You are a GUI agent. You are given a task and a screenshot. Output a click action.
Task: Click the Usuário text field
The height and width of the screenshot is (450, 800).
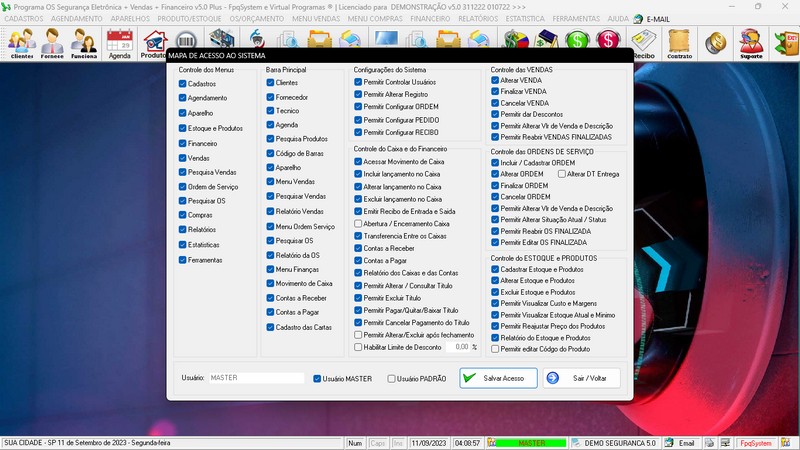(x=255, y=378)
